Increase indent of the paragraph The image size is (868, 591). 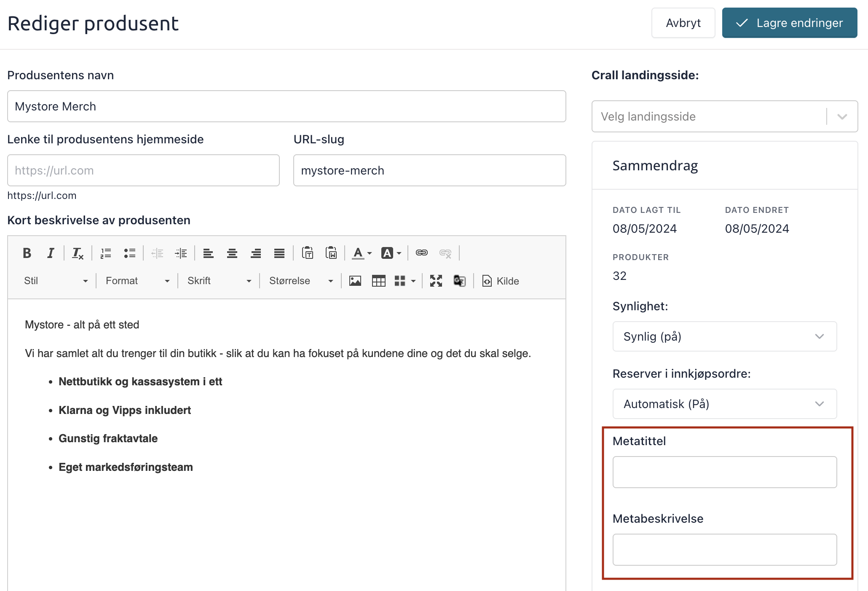pyautogui.click(x=181, y=253)
